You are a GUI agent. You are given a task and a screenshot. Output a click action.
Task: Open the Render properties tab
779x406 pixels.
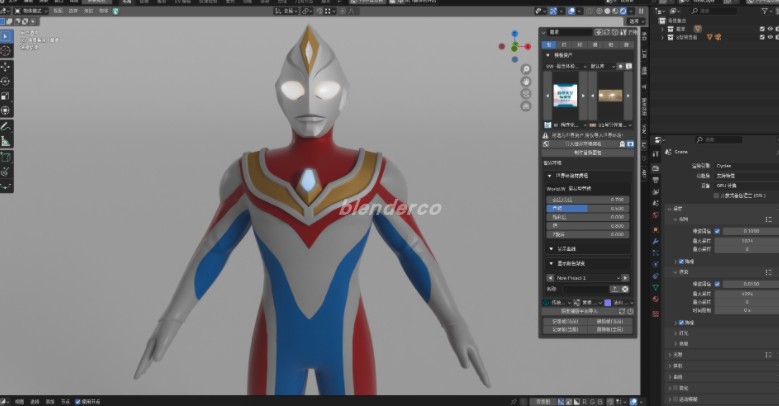point(656,168)
